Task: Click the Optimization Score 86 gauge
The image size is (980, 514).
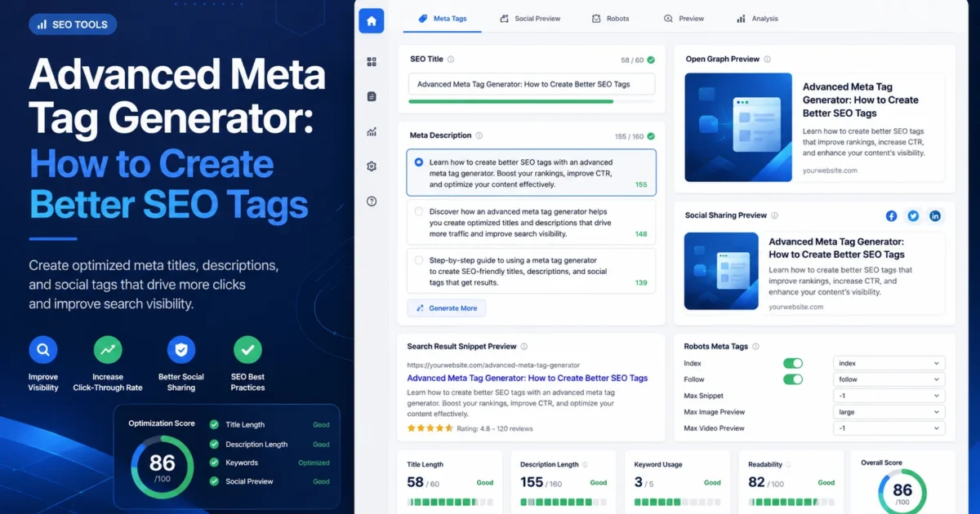Action: coord(162,467)
